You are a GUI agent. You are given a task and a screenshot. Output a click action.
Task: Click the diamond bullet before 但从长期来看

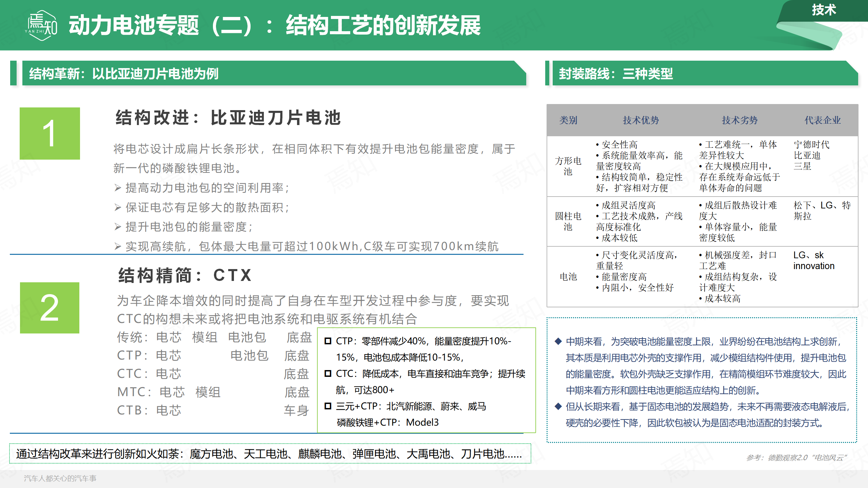558,406
